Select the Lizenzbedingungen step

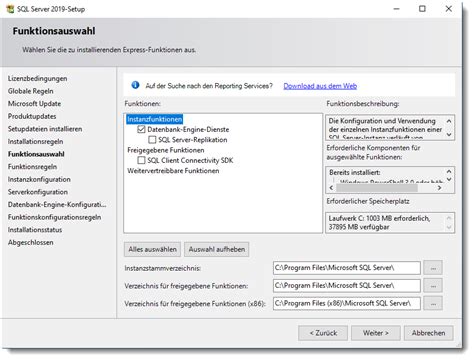(38, 79)
